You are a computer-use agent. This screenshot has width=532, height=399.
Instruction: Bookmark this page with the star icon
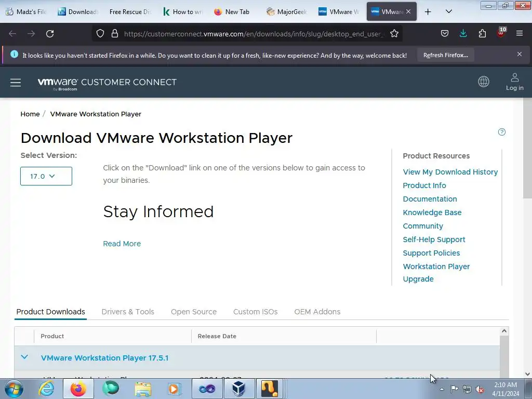[394, 34]
